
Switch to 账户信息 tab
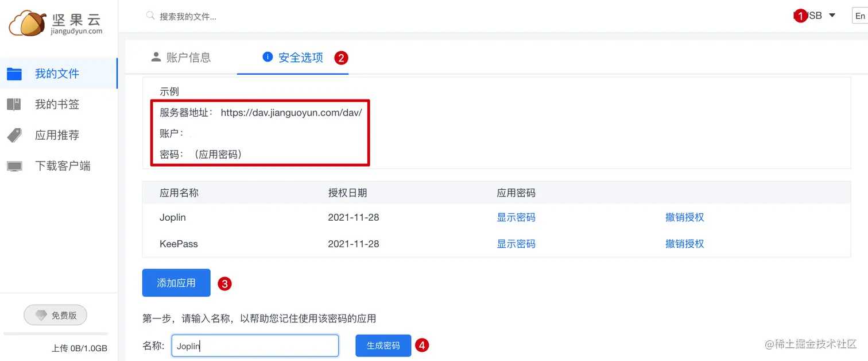[x=181, y=57]
